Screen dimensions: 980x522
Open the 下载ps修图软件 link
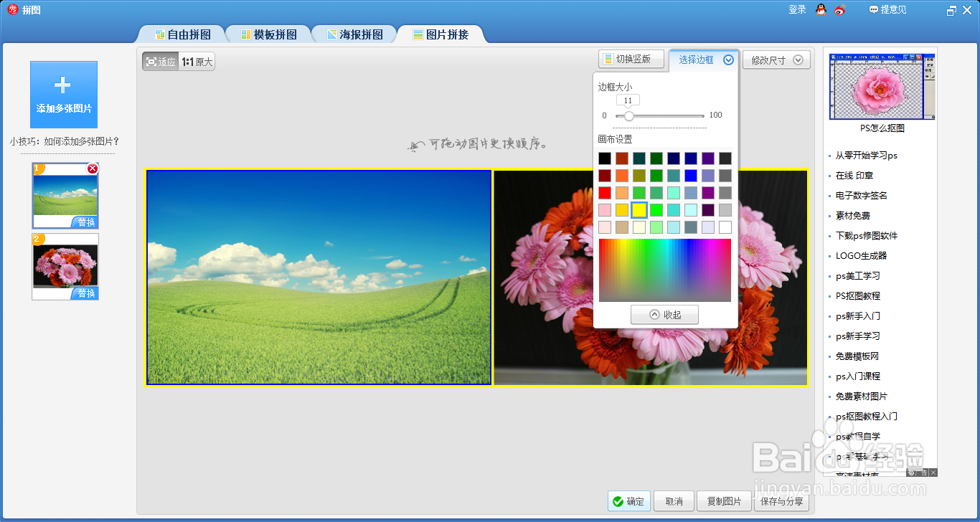[x=867, y=236]
